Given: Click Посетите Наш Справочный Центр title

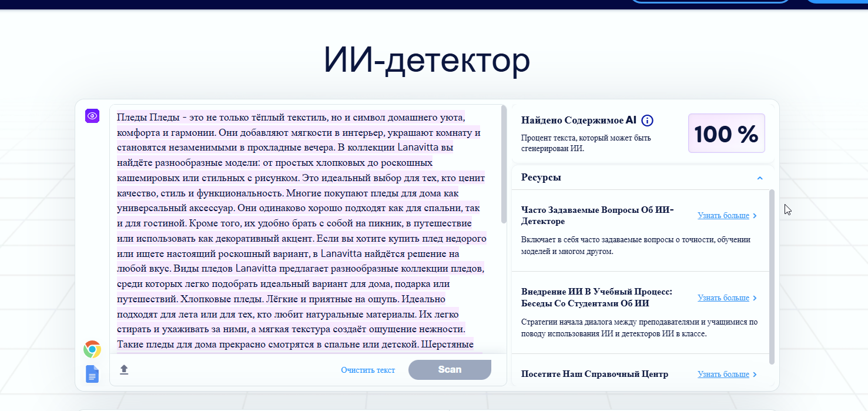Looking at the screenshot, I should click(x=595, y=375).
